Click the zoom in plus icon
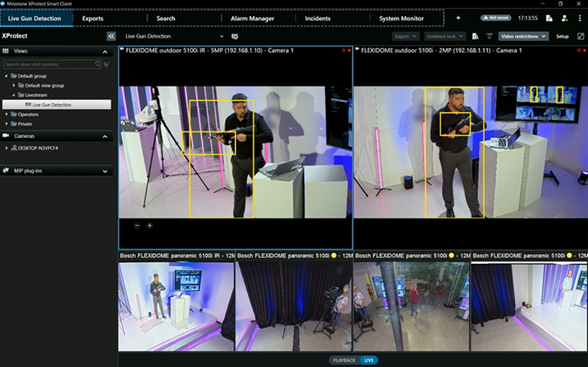The width and height of the screenshot is (588, 367). [149, 226]
